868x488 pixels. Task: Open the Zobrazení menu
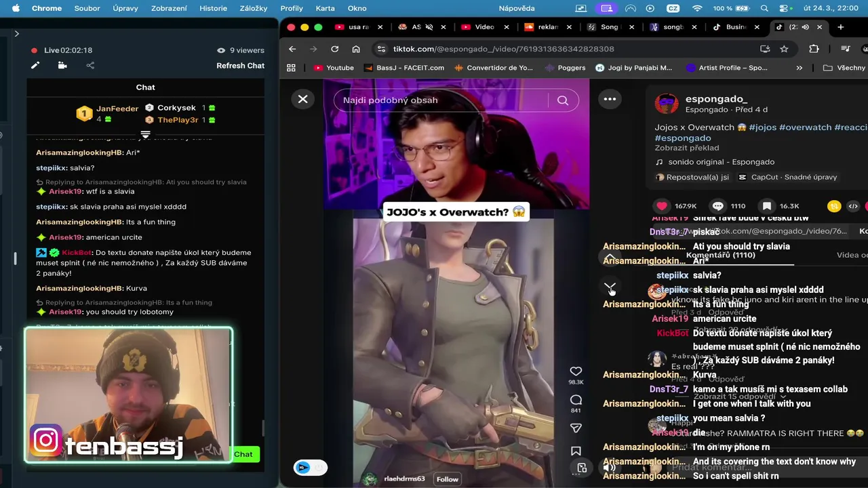click(x=169, y=8)
